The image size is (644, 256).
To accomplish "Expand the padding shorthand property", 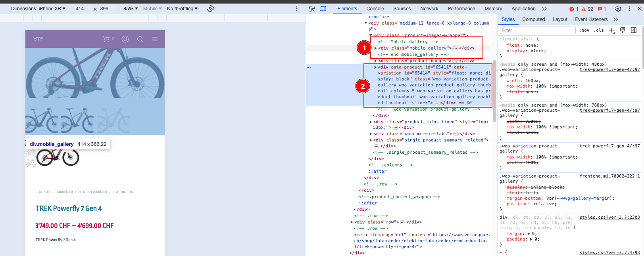I will [531, 239].
